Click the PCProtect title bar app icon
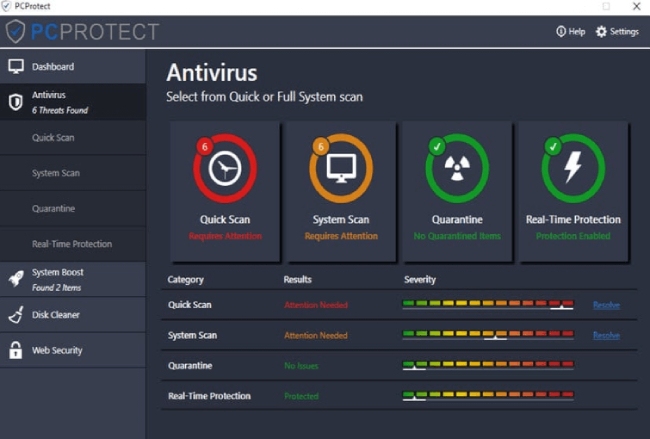Viewport: 650px width, 439px height. coord(6,6)
